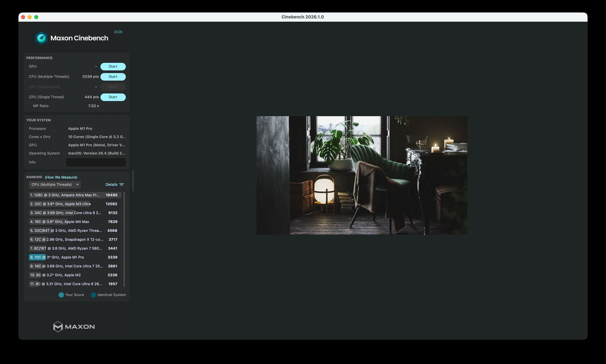This screenshot has width=606, height=364.
Task: Click the 2026 version label by logo
Action: click(118, 32)
